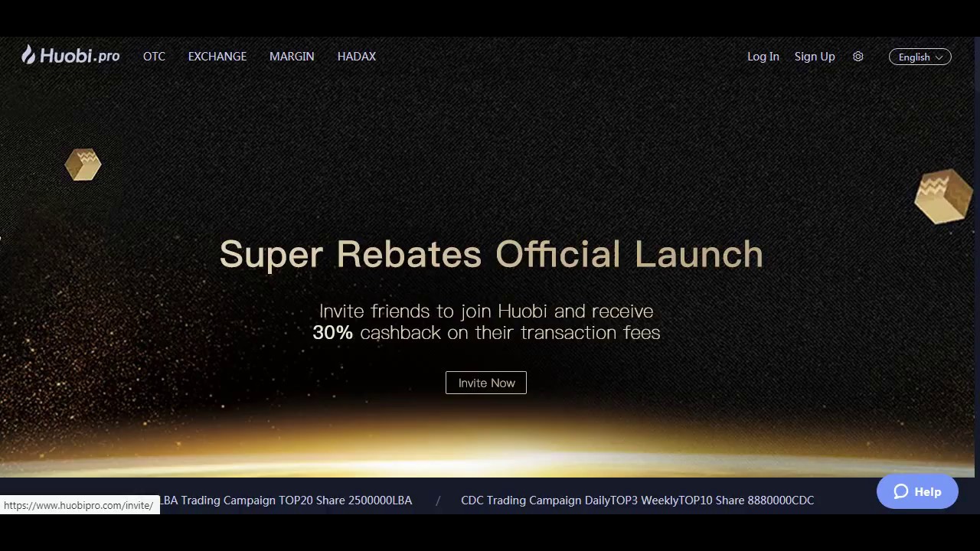
Task: Click the Super Rebates Official Launch headline
Action: pyautogui.click(x=491, y=254)
